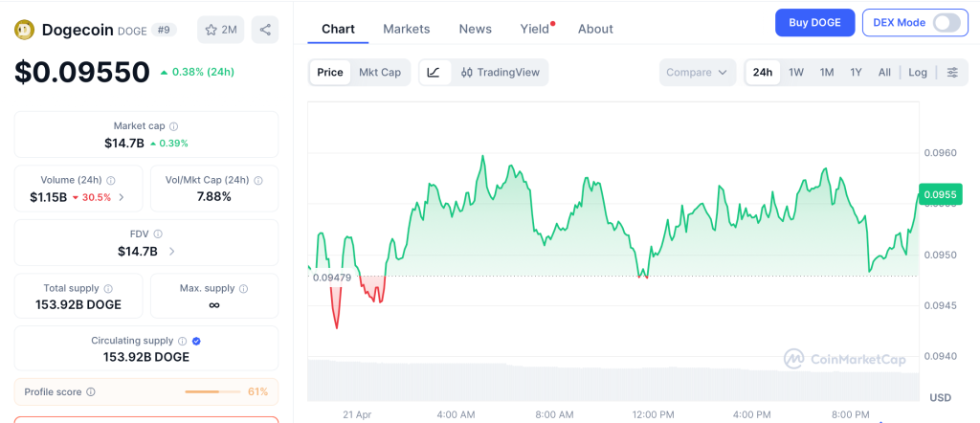Expand the FDV details chevron
Image resolution: width=980 pixels, height=423 pixels.
coord(171,251)
